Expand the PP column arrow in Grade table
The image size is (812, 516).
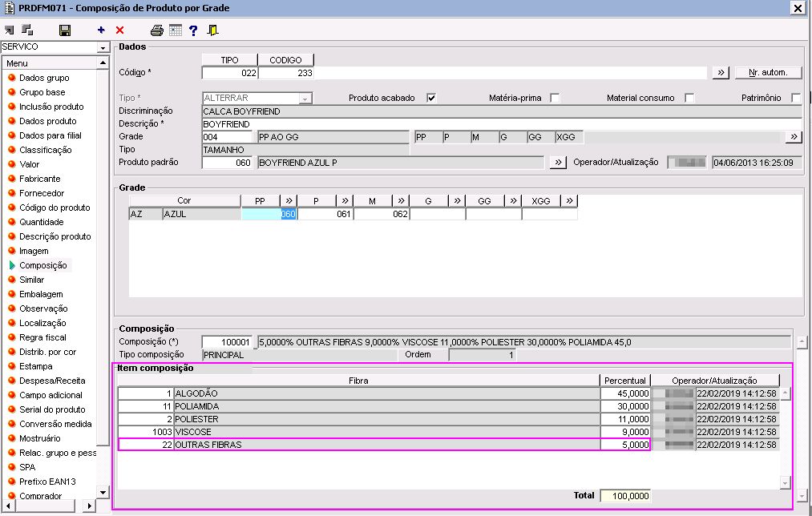289,201
